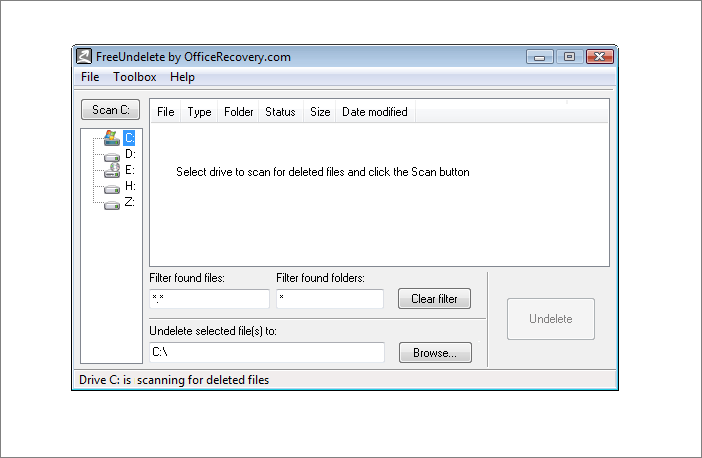Screen dimensions: 702x458
Task: Click the Clear filter button
Action: click(x=434, y=299)
